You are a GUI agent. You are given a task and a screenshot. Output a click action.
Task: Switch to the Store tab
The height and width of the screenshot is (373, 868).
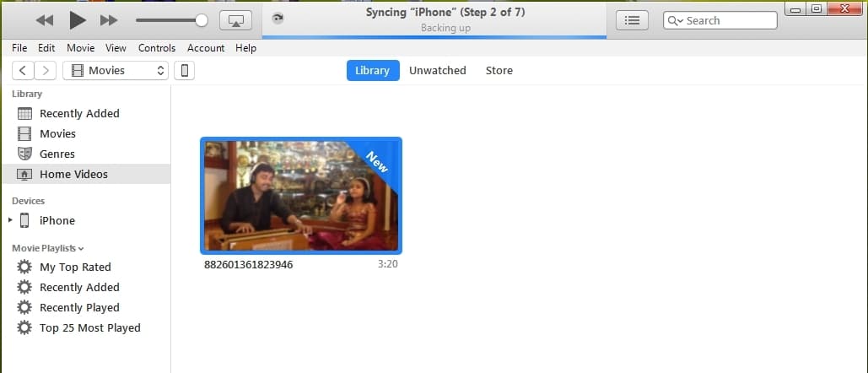pos(499,70)
